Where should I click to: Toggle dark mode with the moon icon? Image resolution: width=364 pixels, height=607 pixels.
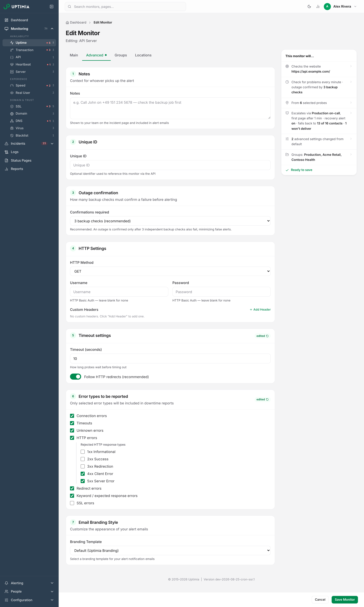pos(309,7)
